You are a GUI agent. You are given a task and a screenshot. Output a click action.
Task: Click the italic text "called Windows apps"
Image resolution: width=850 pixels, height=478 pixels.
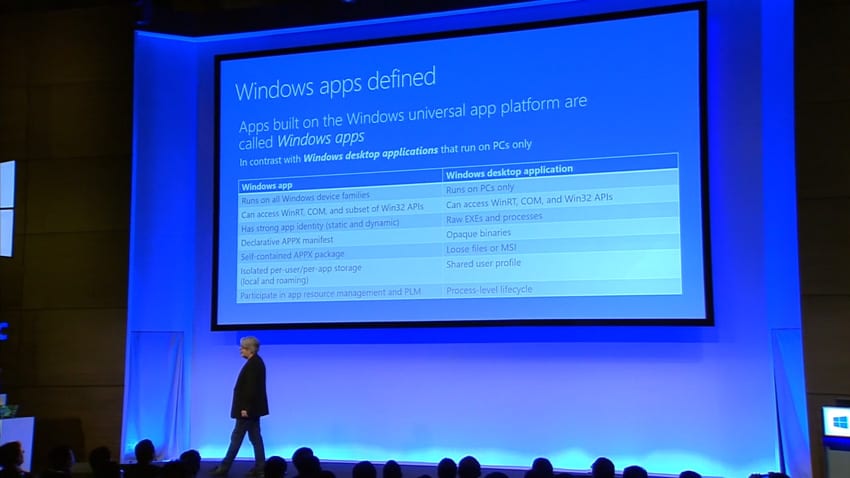pos(301,140)
